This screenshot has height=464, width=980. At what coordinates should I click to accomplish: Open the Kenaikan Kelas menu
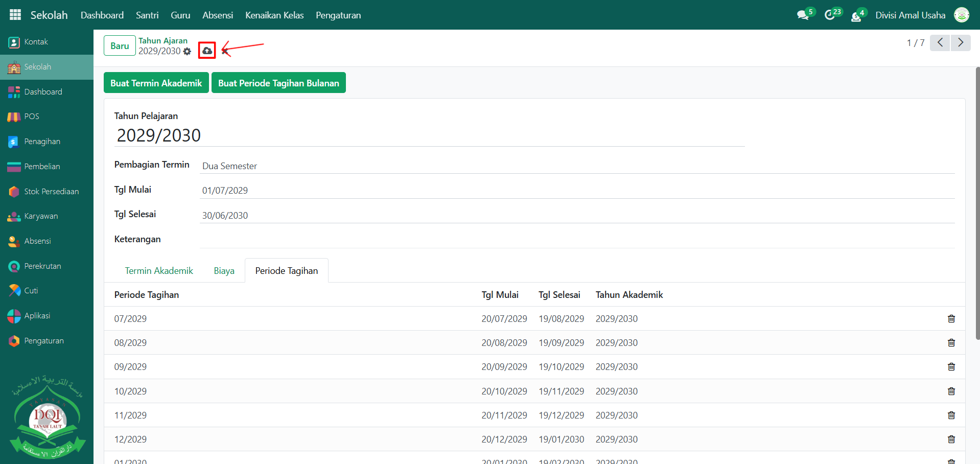tap(274, 15)
